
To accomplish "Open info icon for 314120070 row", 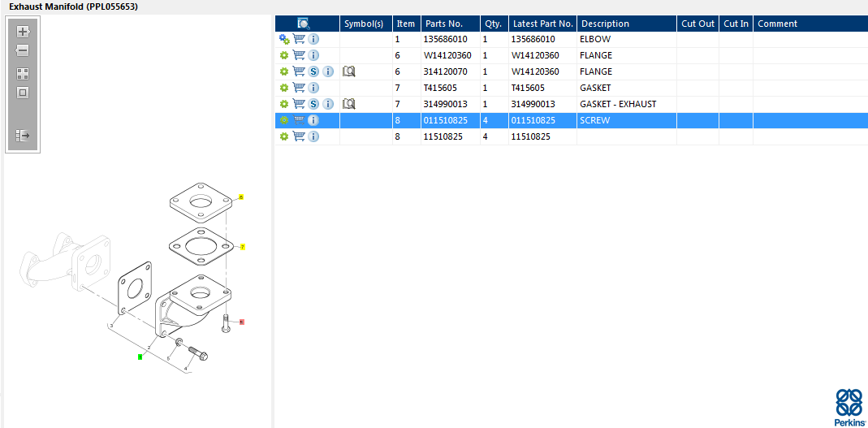I will point(328,71).
